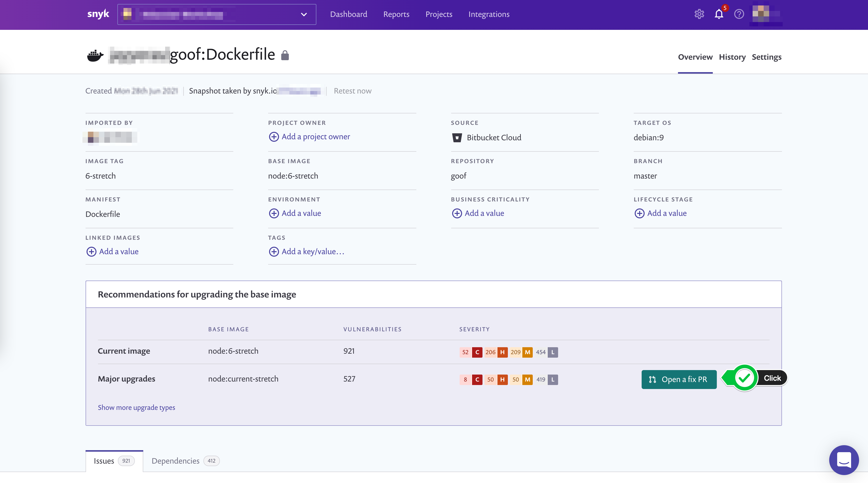The width and height of the screenshot is (868, 483).
Task: Click the lock icon beside goof:Dockerfile
Action: (x=285, y=55)
